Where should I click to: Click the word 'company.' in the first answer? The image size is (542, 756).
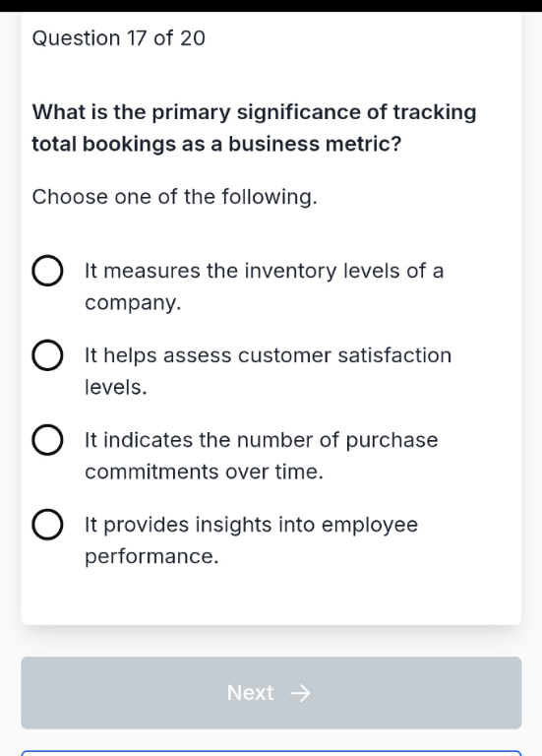pyautogui.click(x=133, y=303)
